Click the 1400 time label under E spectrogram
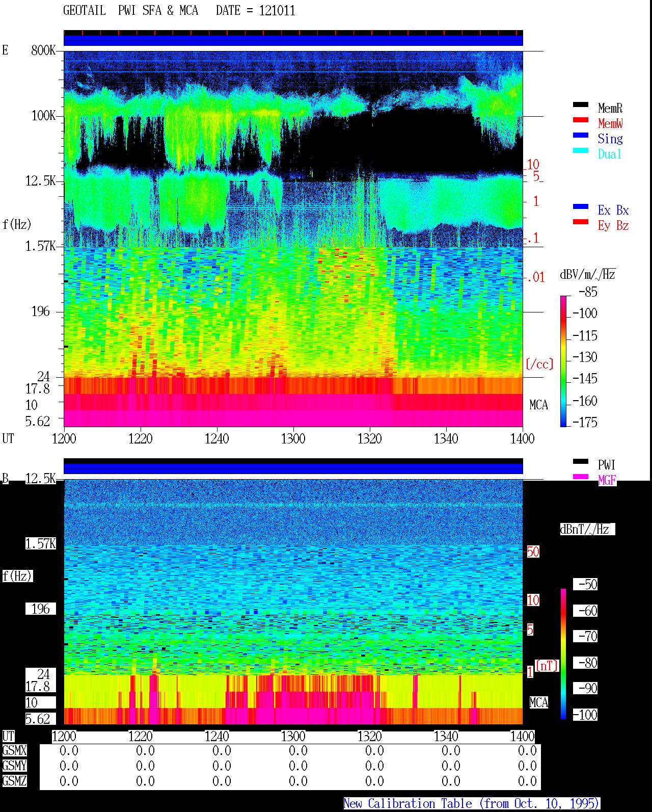The height and width of the screenshot is (812, 652). point(523,438)
